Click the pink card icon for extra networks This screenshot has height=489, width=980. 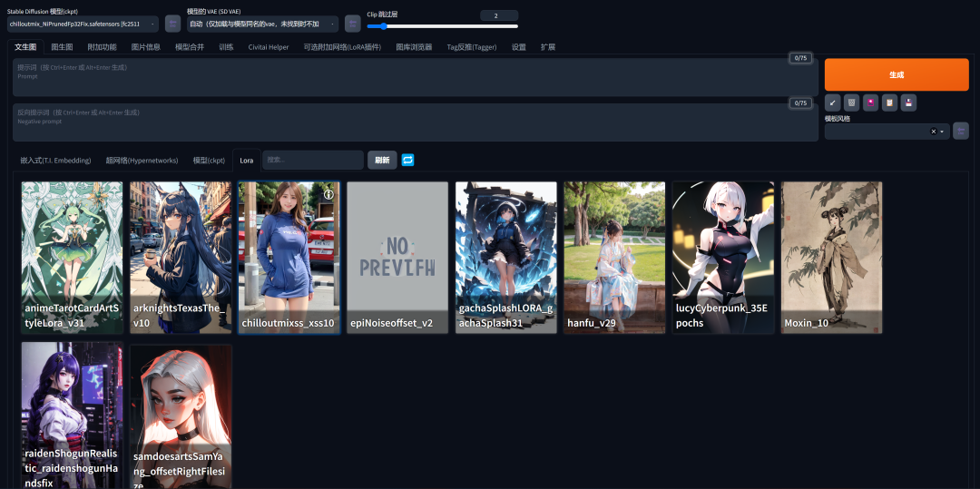tap(870, 103)
